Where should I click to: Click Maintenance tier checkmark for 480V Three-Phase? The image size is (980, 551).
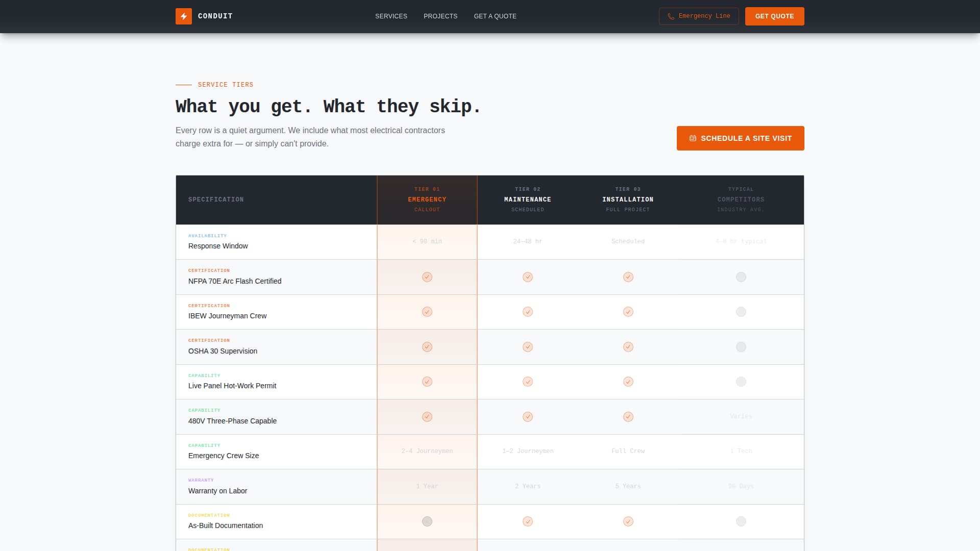pyautogui.click(x=528, y=417)
